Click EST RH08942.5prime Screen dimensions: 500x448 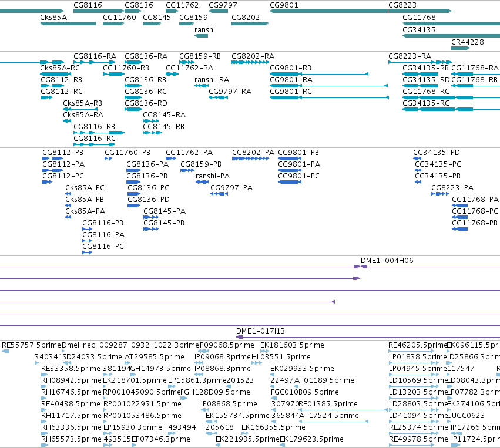(x=44, y=386)
